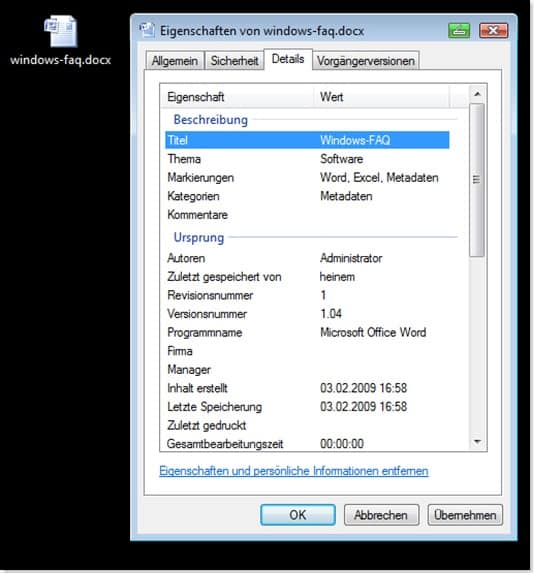Click the 1.04 version value

(331, 314)
